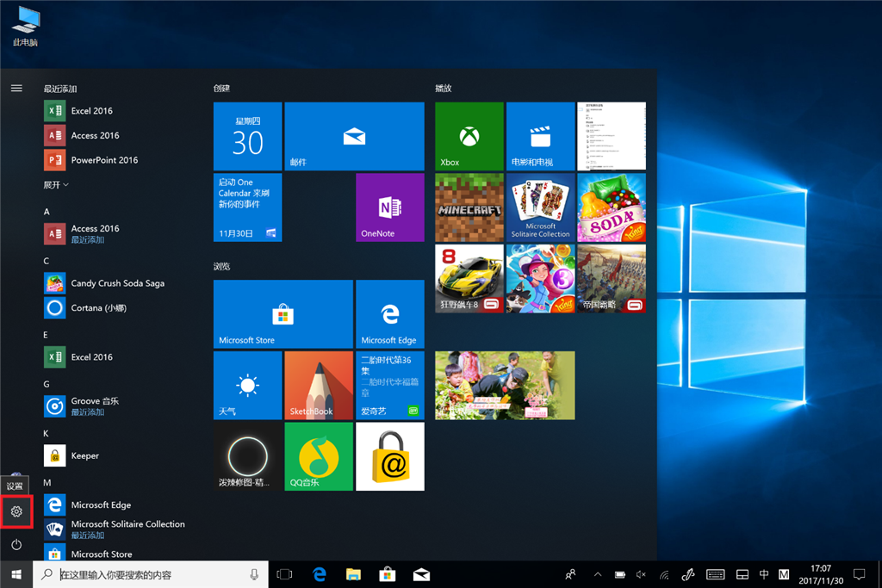Click the Windows Start button

[16, 574]
